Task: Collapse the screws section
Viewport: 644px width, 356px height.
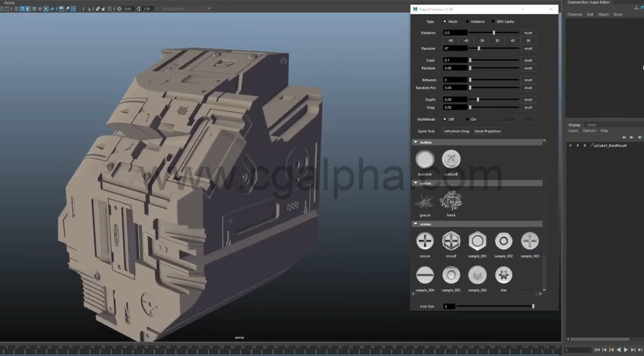Action: pos(415,223)
